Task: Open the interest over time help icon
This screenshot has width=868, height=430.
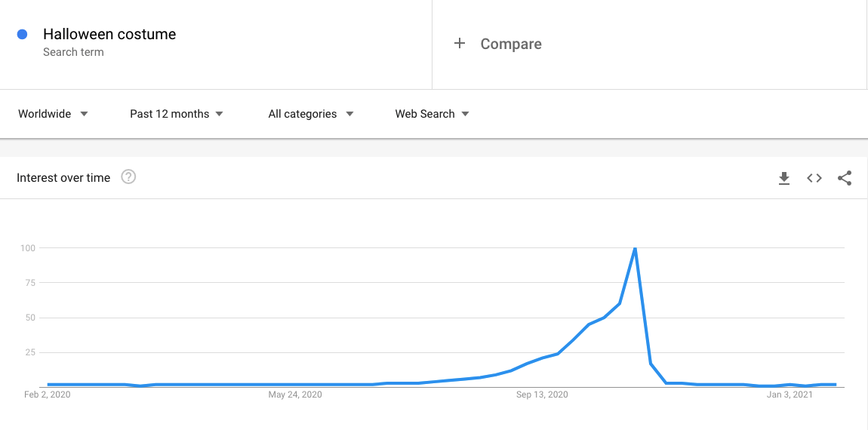Action: click(128, 177)
